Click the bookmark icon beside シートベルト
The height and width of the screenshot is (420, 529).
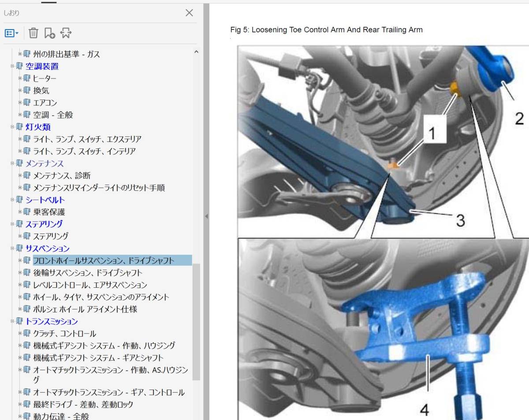tap(19, 200)
